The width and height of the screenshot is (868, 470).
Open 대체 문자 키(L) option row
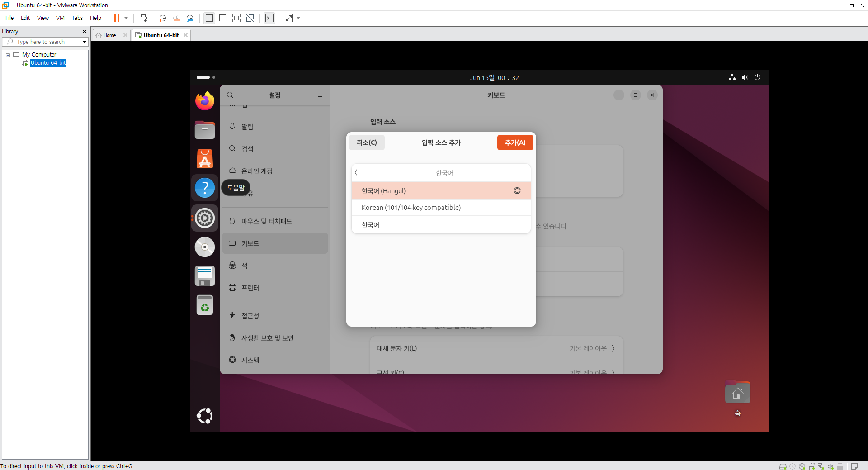click(x=496, y=348)
